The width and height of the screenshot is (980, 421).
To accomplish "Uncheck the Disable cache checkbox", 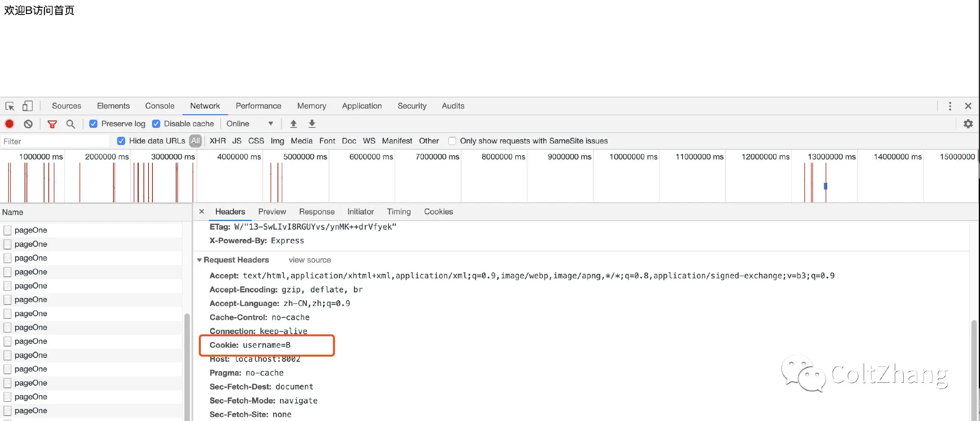I will tap(156, 124).
